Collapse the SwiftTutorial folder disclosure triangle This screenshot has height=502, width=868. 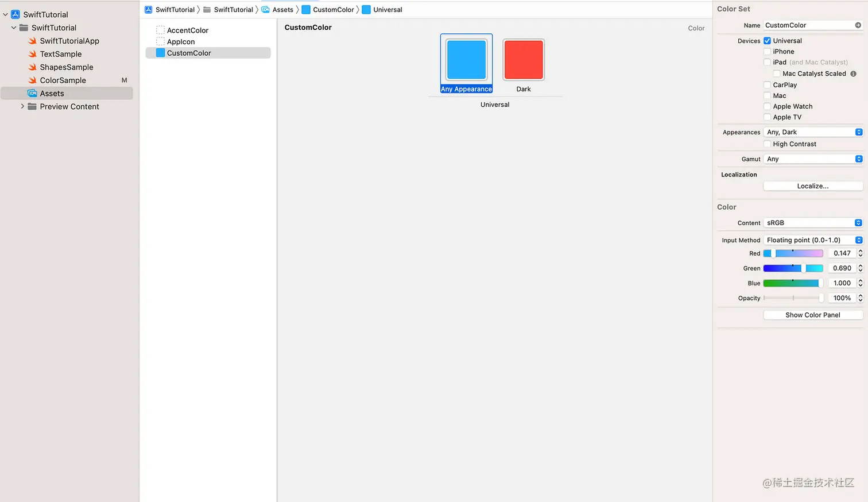pyautogui.click(x=14, y=28)
